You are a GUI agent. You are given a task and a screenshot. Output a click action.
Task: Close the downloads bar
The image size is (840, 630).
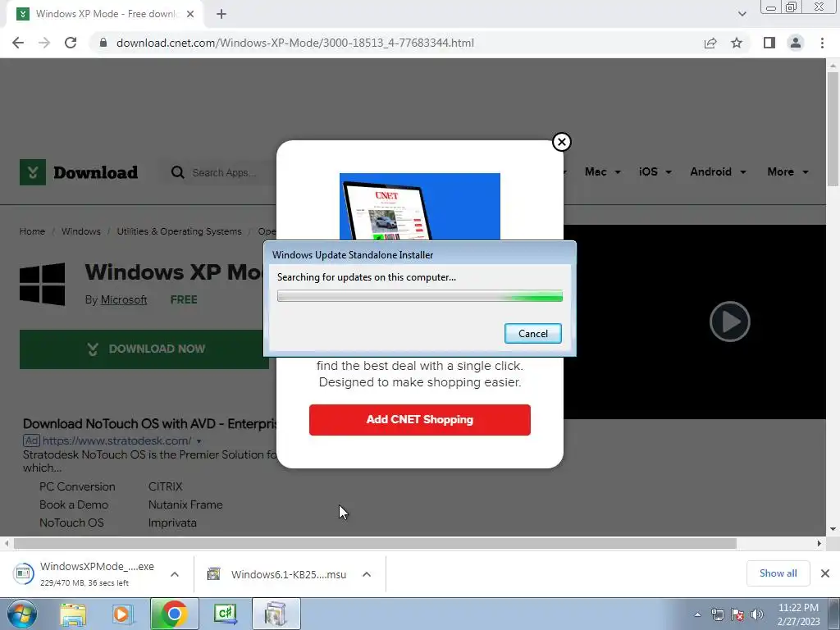point(825,573)
